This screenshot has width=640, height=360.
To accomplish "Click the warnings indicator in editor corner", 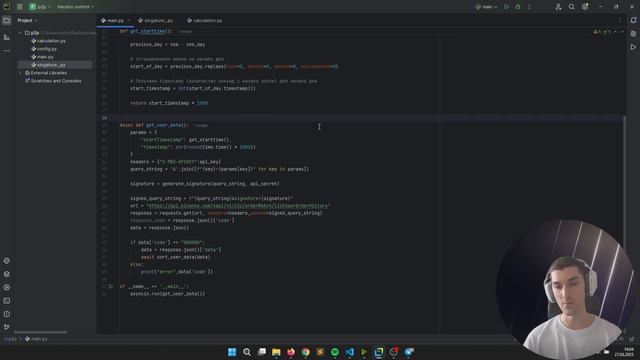I will tap(602, 32).
